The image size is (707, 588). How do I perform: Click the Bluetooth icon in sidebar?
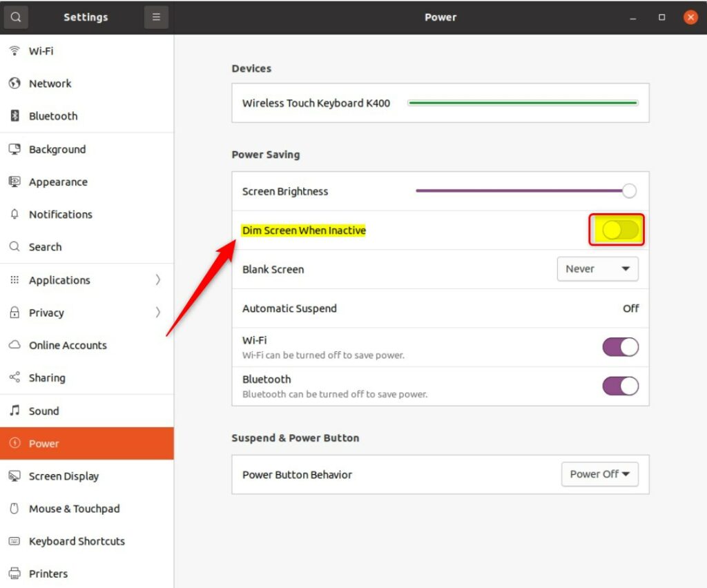click(14, 116)
